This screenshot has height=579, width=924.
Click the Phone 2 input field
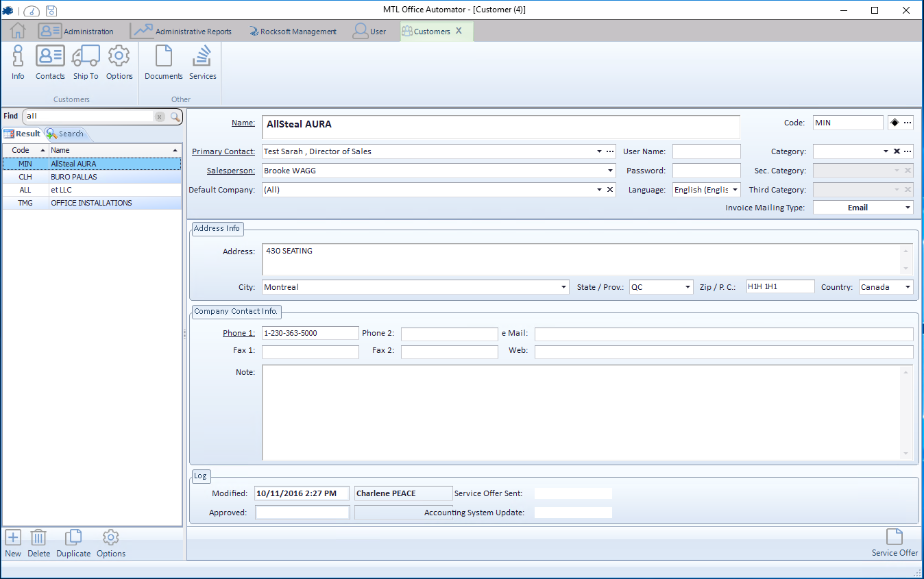pyautogui.click(x=449, y=334)
